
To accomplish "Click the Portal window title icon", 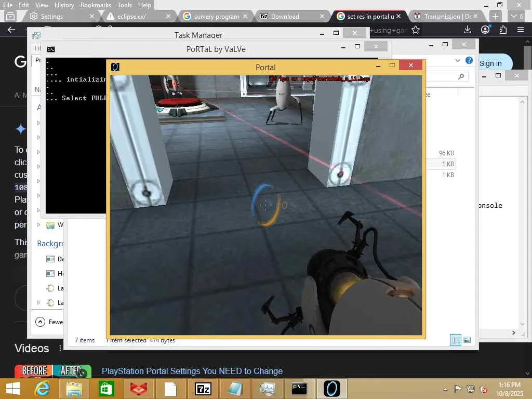I will (x=115, y=67).
